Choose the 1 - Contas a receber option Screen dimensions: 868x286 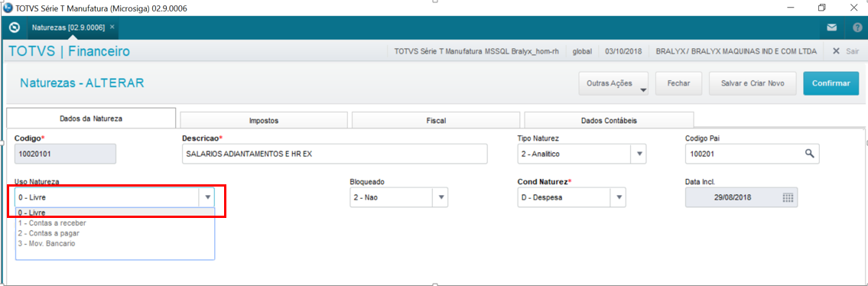click(x=115, y=223)
